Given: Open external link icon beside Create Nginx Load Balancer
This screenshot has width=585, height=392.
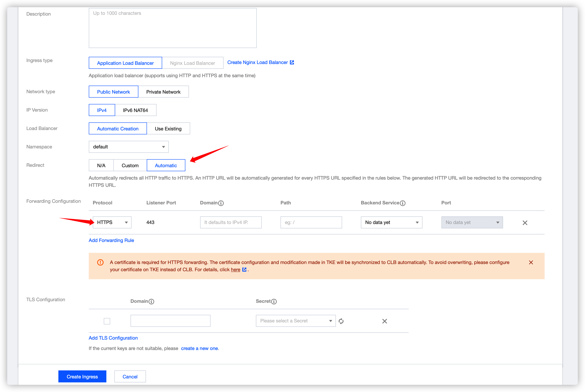Looking at the screenshot, I should tap(292, 62).
